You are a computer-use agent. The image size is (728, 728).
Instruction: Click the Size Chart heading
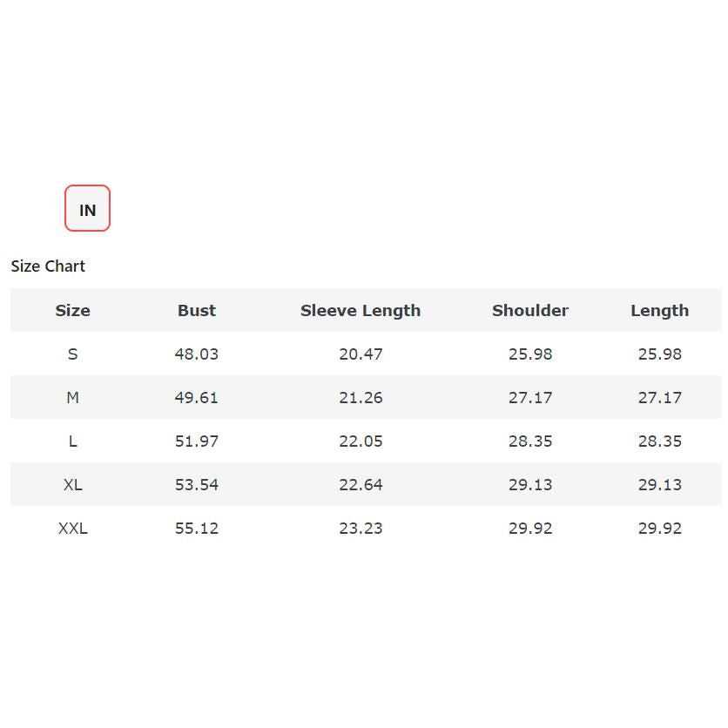pos(48,266)
